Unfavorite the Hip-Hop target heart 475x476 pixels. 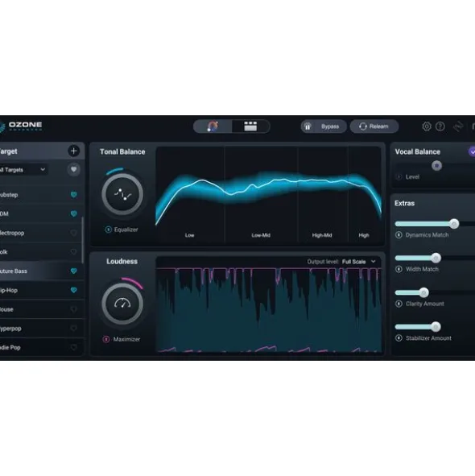74,290
